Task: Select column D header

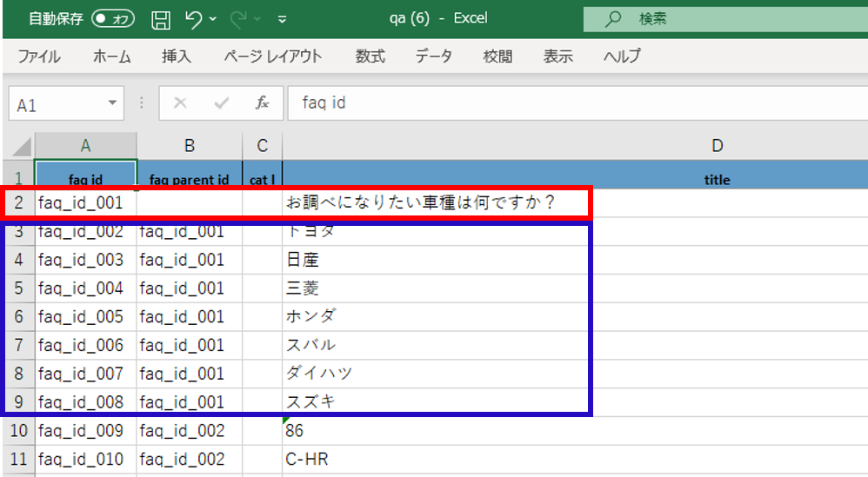Action: [718, 146]
